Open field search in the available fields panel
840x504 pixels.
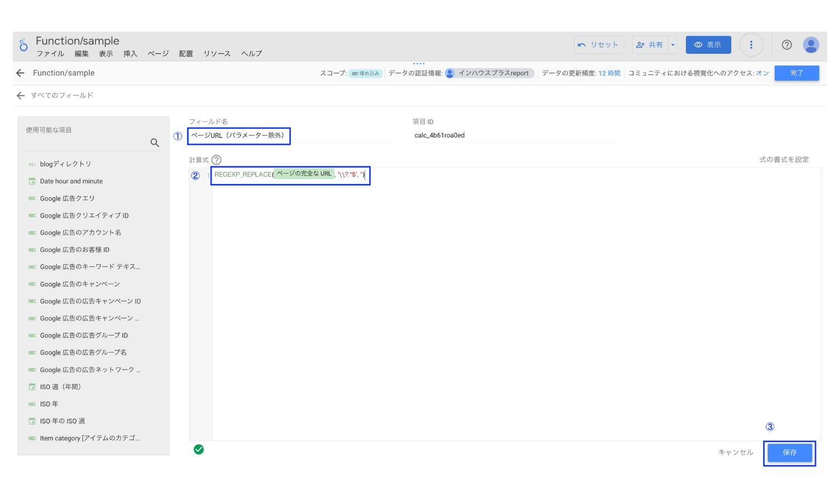pyautogui.click(x=155, y=143)
